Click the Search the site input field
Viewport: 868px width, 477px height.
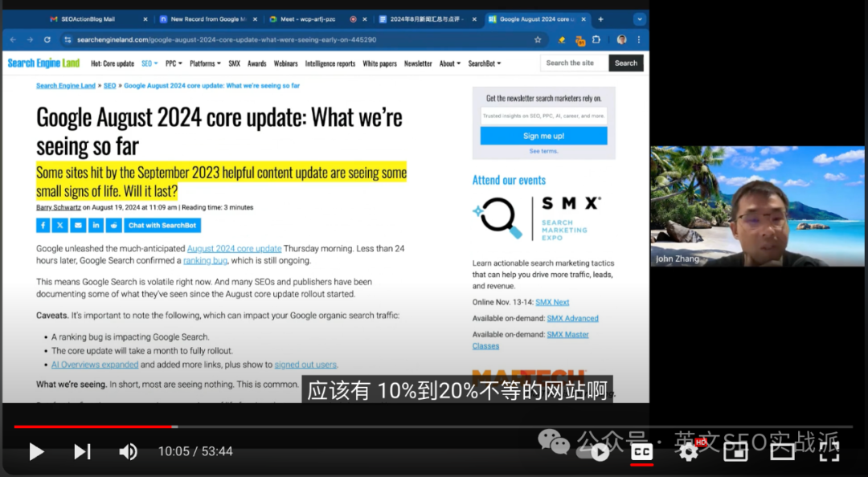pos(573,63)
